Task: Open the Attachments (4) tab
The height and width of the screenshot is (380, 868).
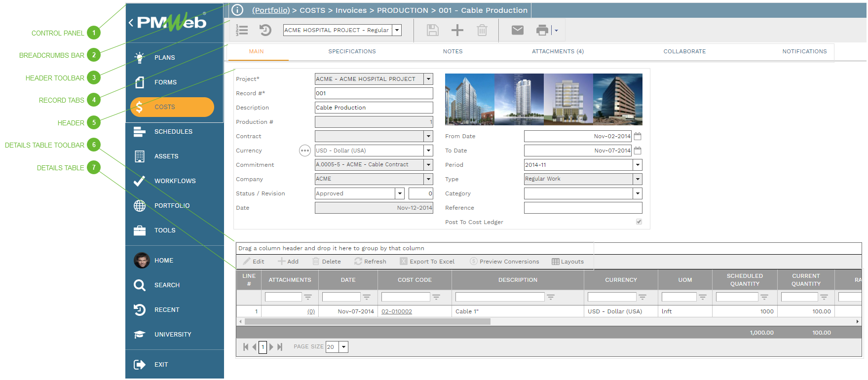Action: [x=558, y=51]
